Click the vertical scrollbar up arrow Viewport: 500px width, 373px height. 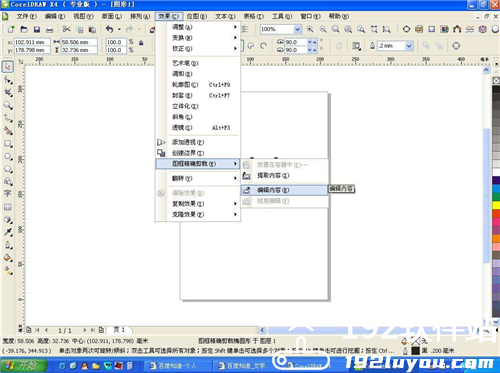point(486,70)
